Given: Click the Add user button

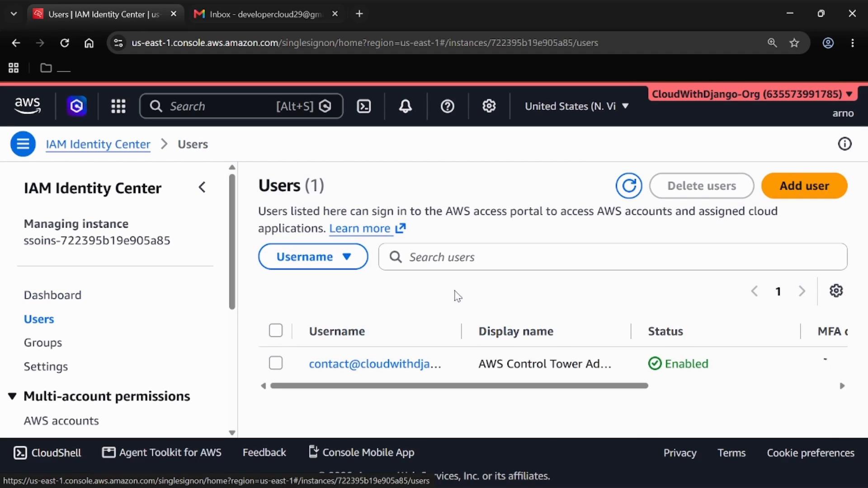Looking at the screenshot, I should [x=804, y=186].
